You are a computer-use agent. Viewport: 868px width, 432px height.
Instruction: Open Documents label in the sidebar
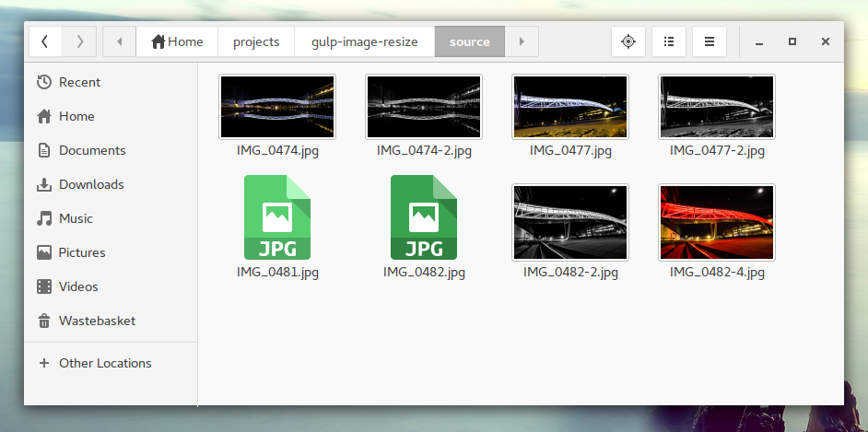point(92,150)
